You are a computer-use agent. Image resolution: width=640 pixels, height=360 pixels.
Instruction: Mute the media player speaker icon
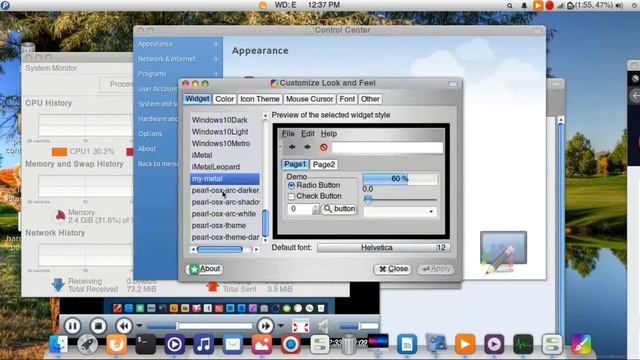(x=323, y=326)
